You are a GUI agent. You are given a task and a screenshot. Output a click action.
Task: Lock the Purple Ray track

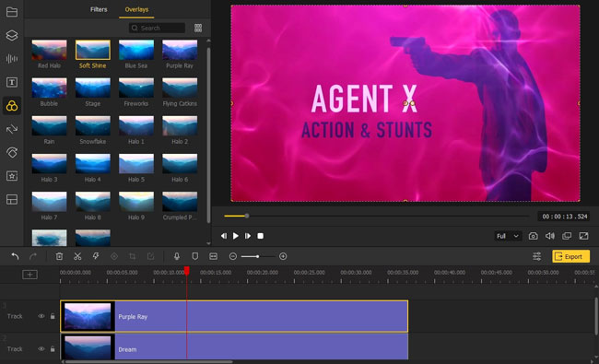(53, 316)
